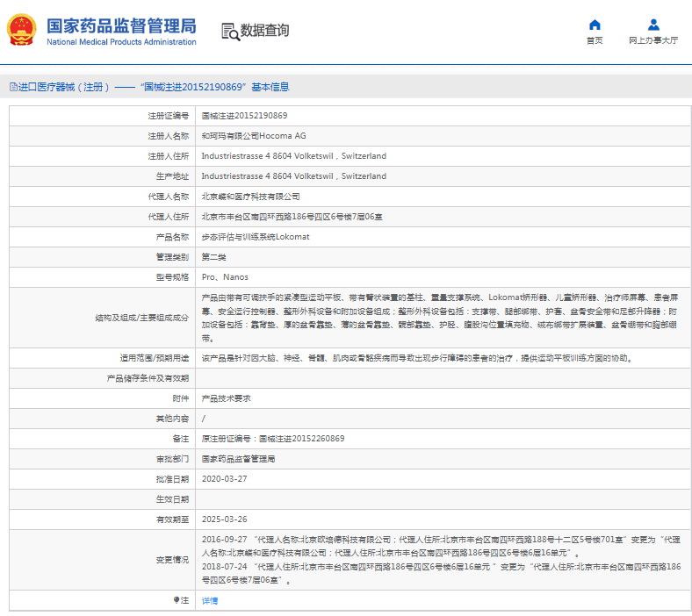692x616 pixels.
Task: Click the home house icon
Action: coord(595,25)
